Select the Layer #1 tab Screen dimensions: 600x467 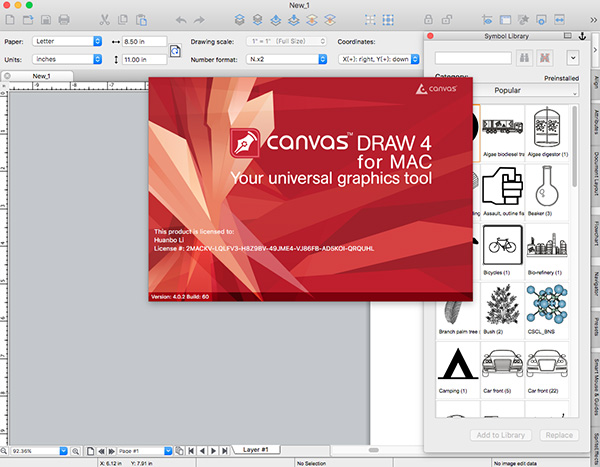tap(256, 449)
